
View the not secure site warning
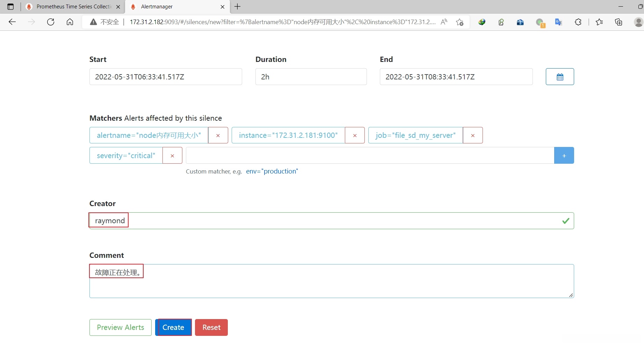(104, 22)
